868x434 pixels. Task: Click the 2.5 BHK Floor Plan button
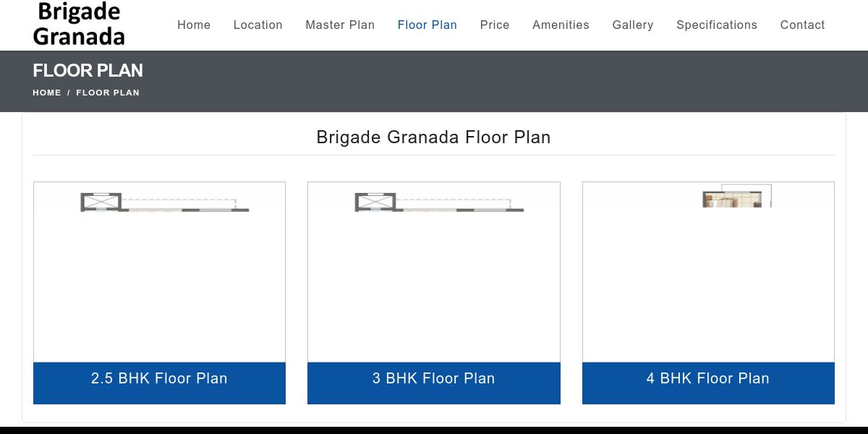click(159, 383)
